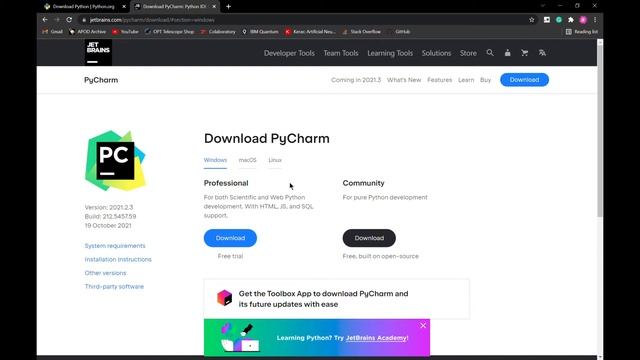Click the site search magnifier icon

tap(490, 53)
